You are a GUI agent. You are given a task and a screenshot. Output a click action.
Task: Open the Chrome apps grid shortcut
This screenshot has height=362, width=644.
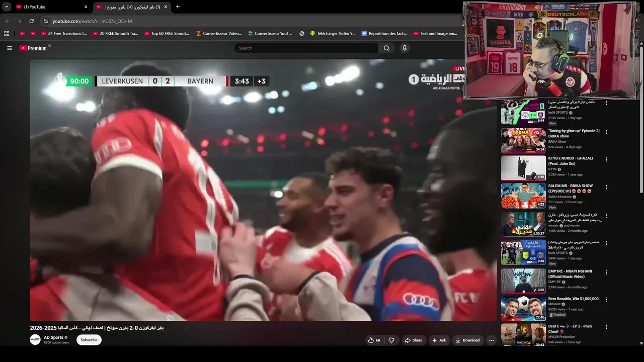coord(7,34)
